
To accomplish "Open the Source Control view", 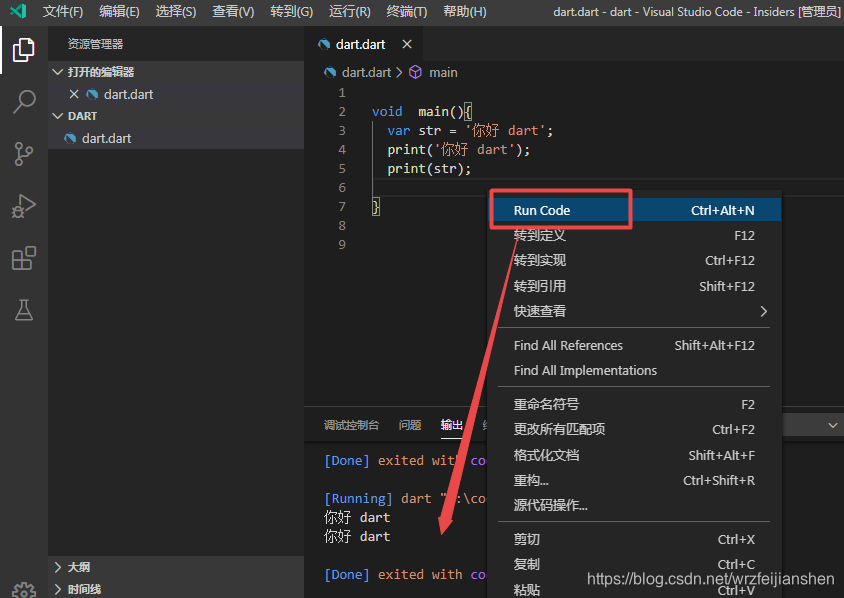I will tap(24, 154).
